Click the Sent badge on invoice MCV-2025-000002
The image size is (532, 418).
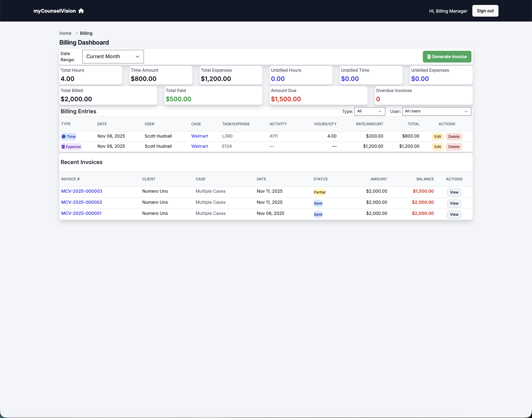(x=318, y=203)
